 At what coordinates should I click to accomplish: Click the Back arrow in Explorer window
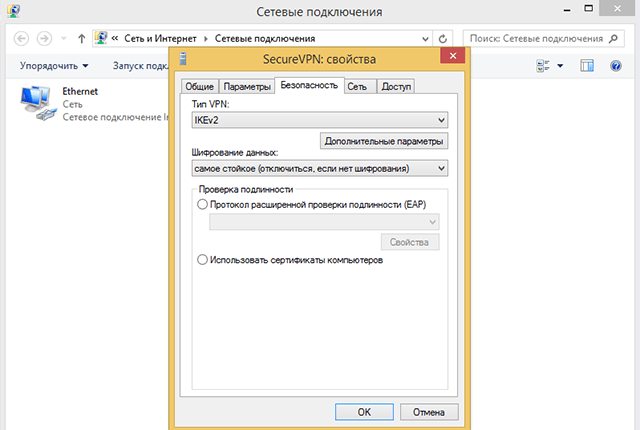coord(21,39)
